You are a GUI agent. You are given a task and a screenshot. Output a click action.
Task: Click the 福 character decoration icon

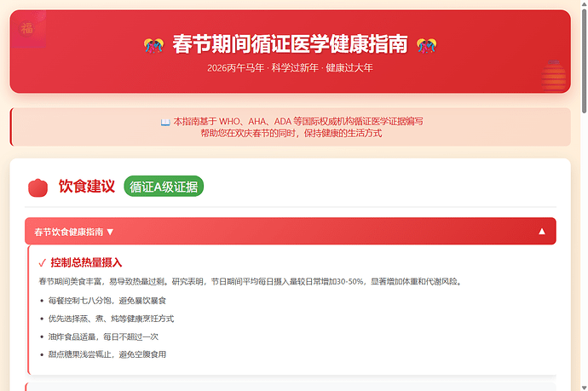pos(27,27)
